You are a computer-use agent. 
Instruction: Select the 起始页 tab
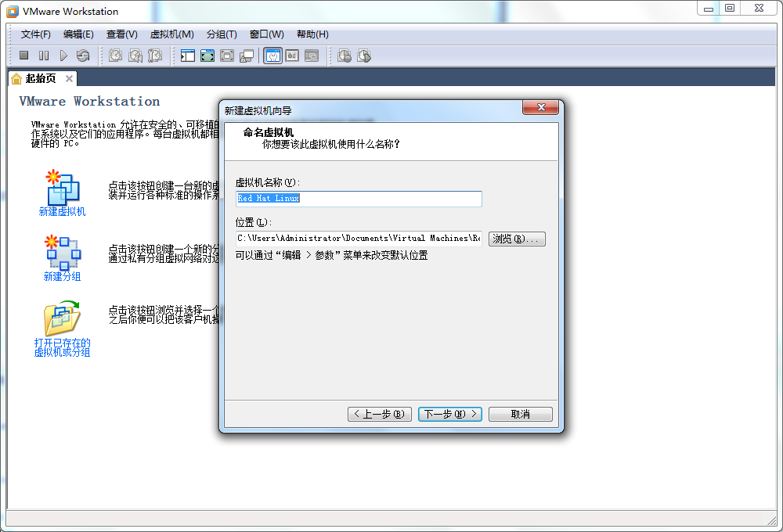(x=41, y=78)
